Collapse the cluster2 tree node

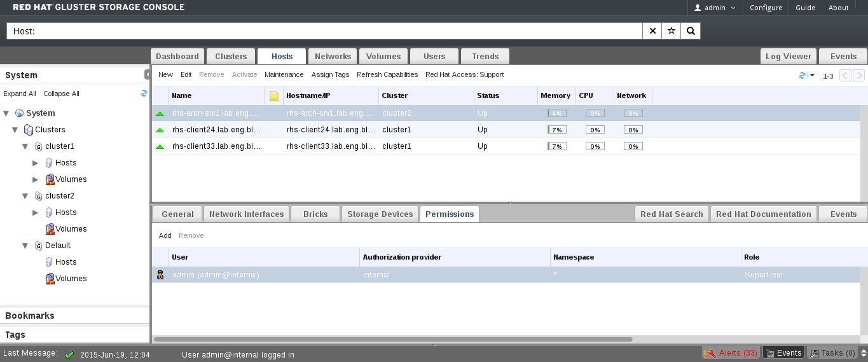[25, 196]
